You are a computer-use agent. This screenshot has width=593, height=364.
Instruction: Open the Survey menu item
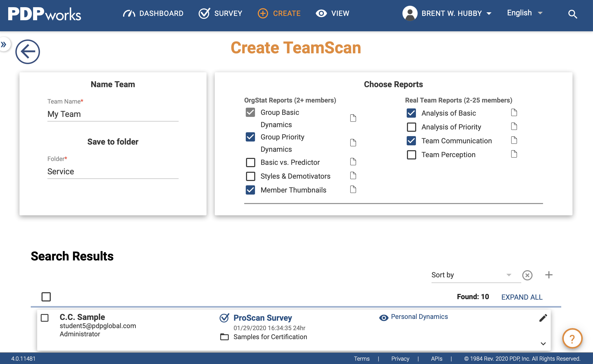[220, 13]
